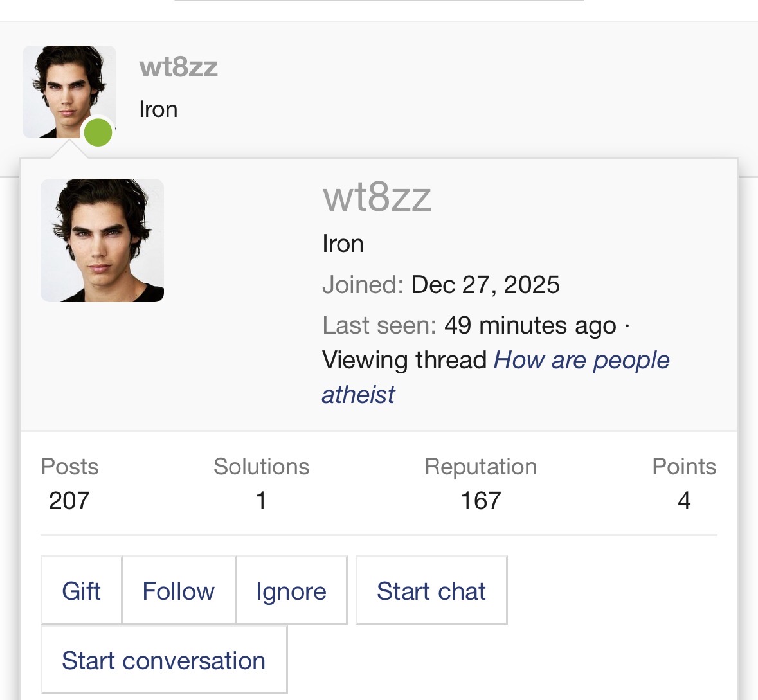The image size is (758, 700).
Task: Open the solutions count of 1
Action: point(261,500)
